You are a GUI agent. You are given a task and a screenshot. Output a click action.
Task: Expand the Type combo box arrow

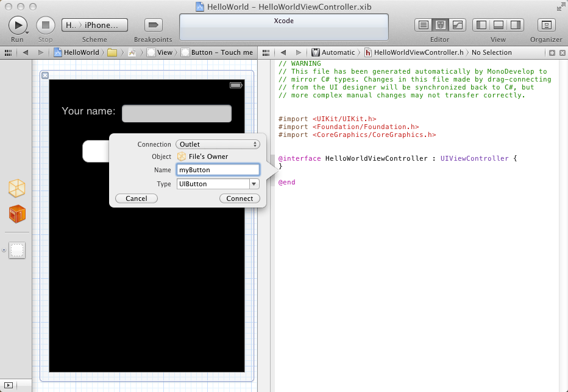point(254,184)
